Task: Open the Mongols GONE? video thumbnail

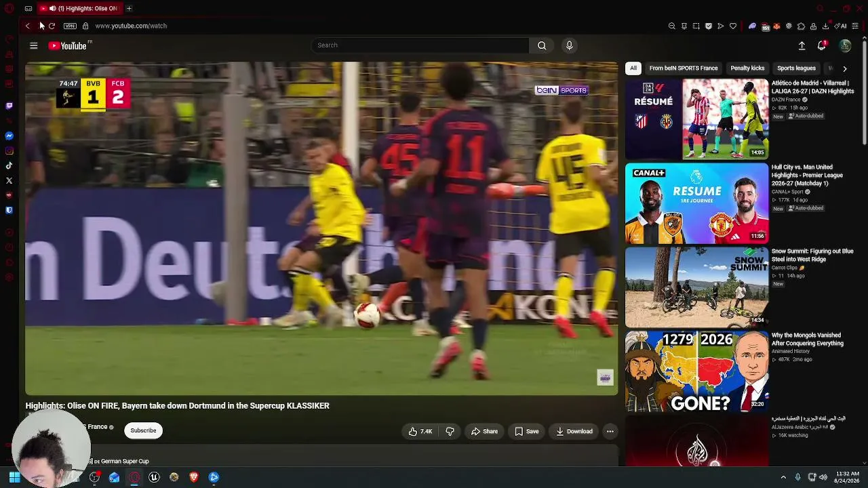Action: (x=697, y=371)
